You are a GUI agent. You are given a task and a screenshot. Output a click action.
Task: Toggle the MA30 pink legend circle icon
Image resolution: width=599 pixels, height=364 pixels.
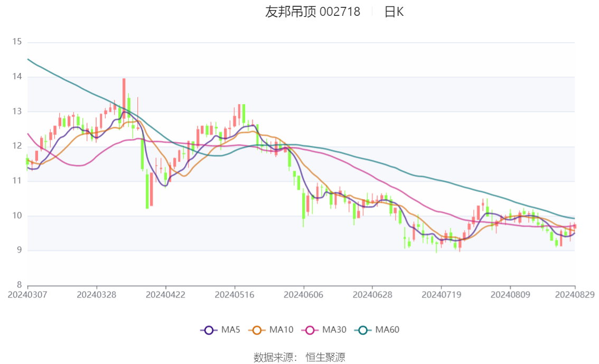pyautogui.click(x=310, y=330)
